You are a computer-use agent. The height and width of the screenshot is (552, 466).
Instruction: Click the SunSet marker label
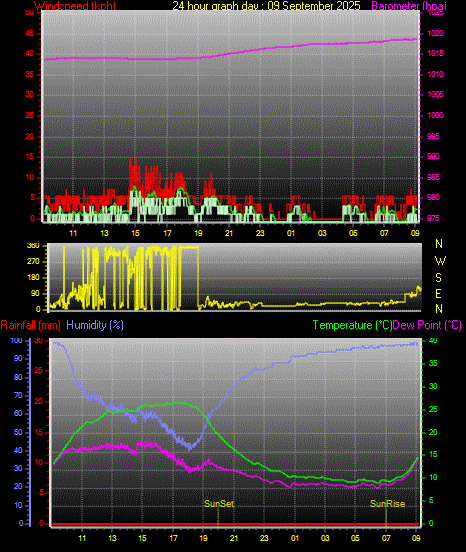(219, 504)
